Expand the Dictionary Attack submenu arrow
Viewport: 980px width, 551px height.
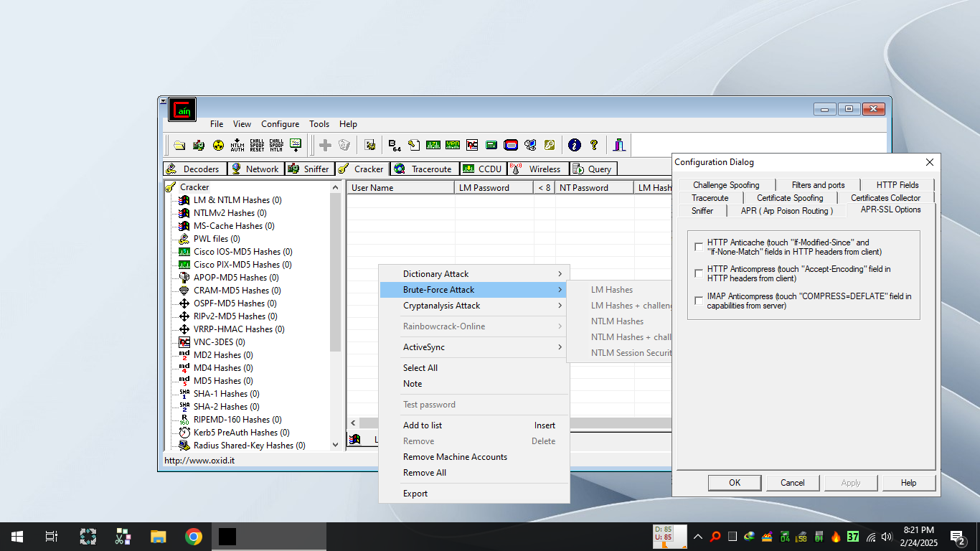560,274
